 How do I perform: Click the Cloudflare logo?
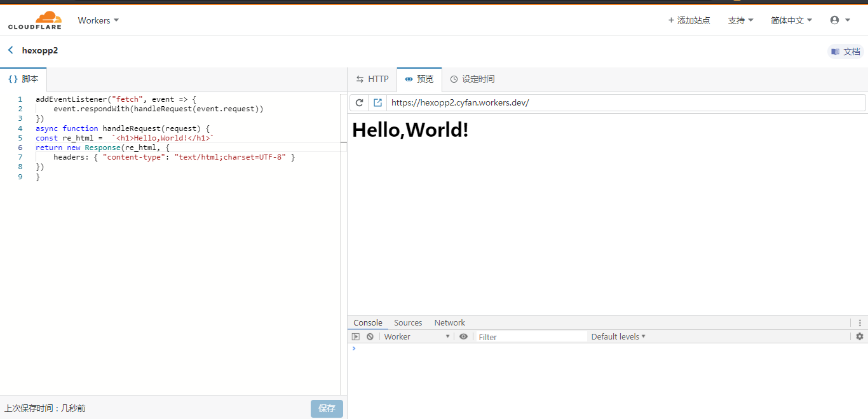click(35, 20)
